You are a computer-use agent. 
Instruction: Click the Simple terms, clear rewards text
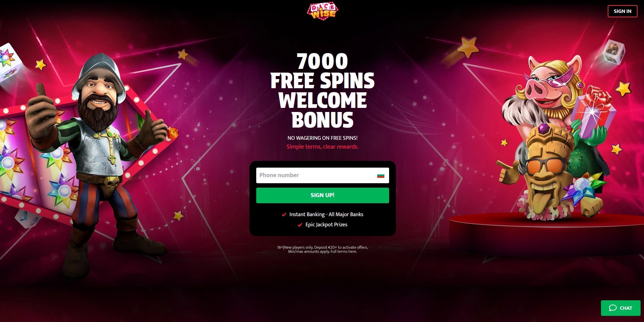point(322,147)
